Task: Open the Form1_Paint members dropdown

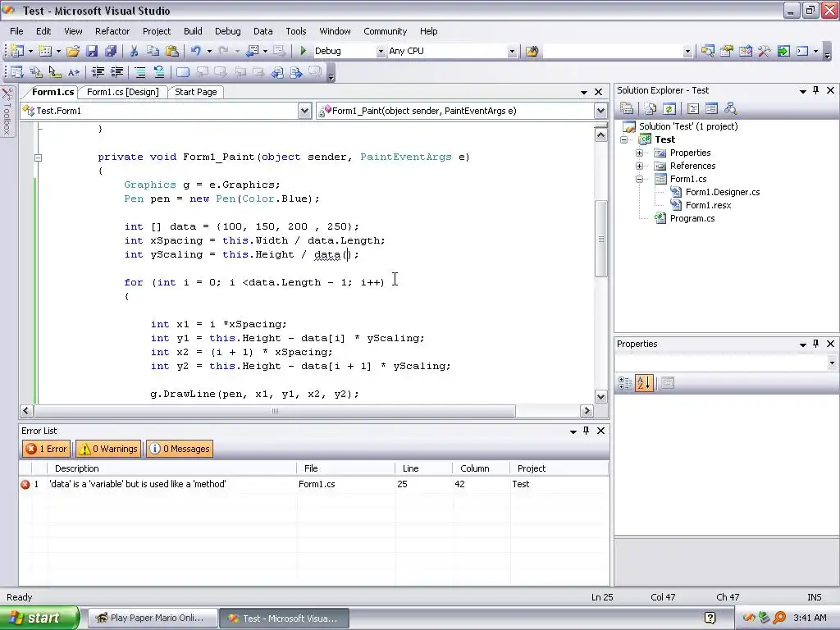Action: [600, 111]
